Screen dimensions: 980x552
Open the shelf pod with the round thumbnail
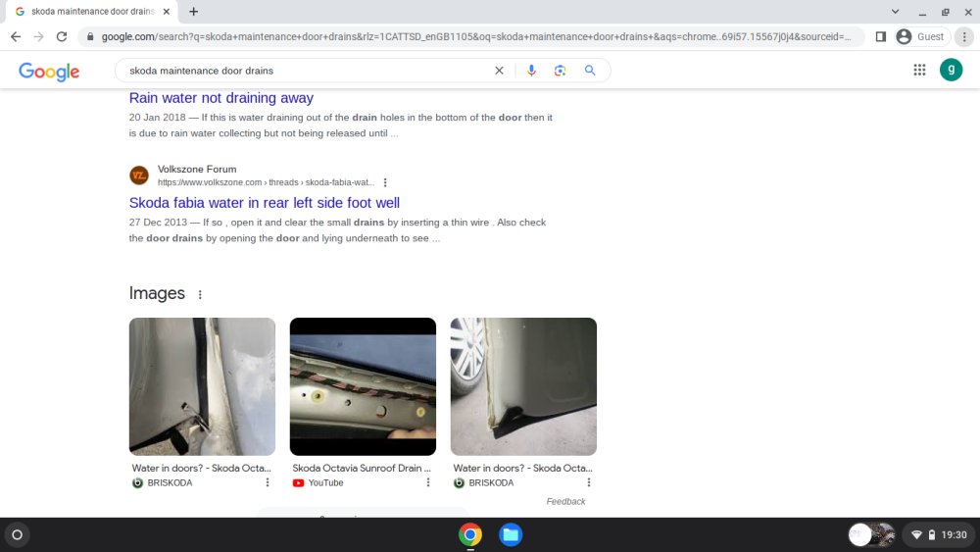[871, 534]
